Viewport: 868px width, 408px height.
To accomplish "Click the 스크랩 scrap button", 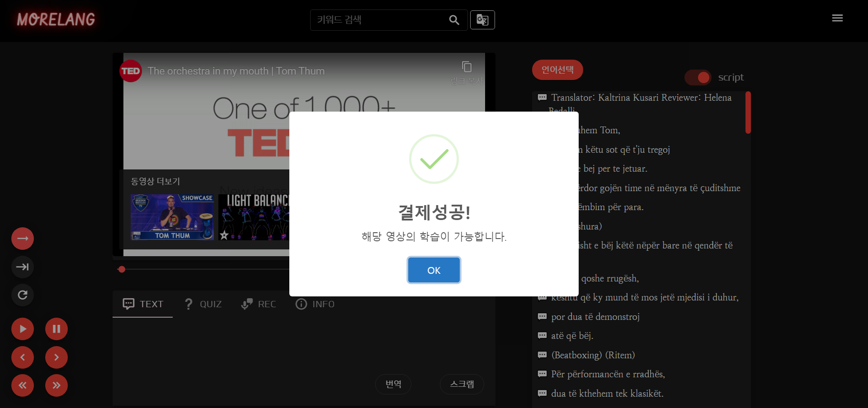I will click(x=462, y=384).
